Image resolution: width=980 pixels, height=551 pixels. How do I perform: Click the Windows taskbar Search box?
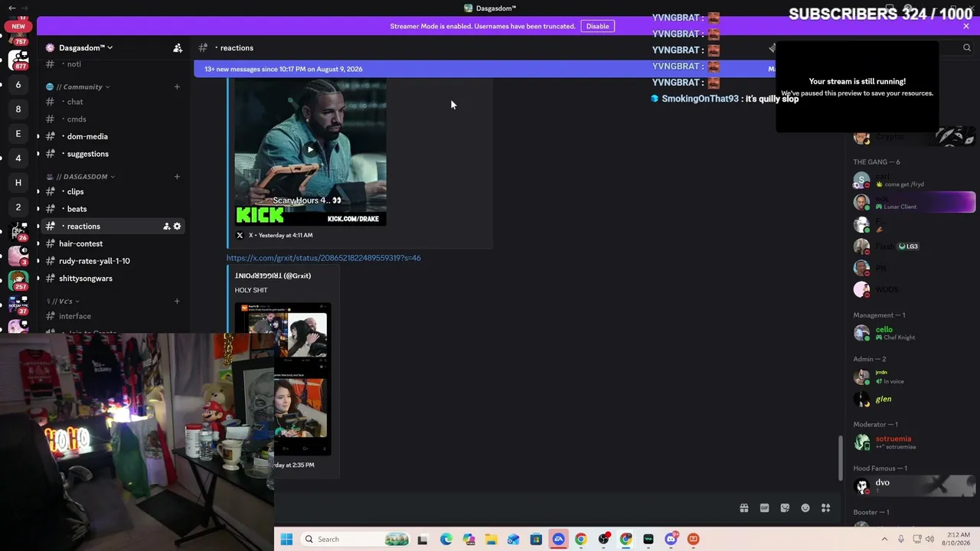355,540
